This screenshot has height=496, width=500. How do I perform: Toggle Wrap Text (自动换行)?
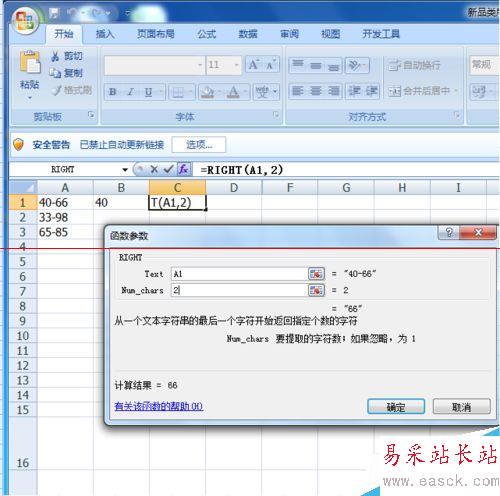[414, 65]
